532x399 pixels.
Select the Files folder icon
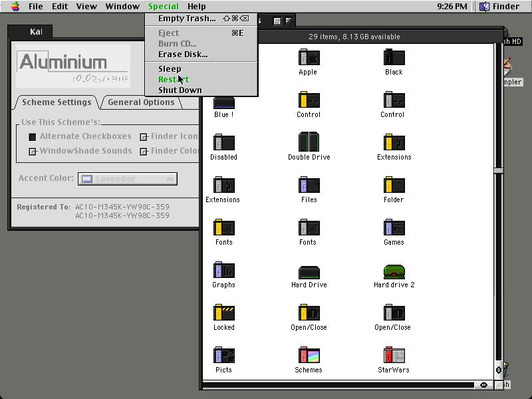(x=309, y=185)
